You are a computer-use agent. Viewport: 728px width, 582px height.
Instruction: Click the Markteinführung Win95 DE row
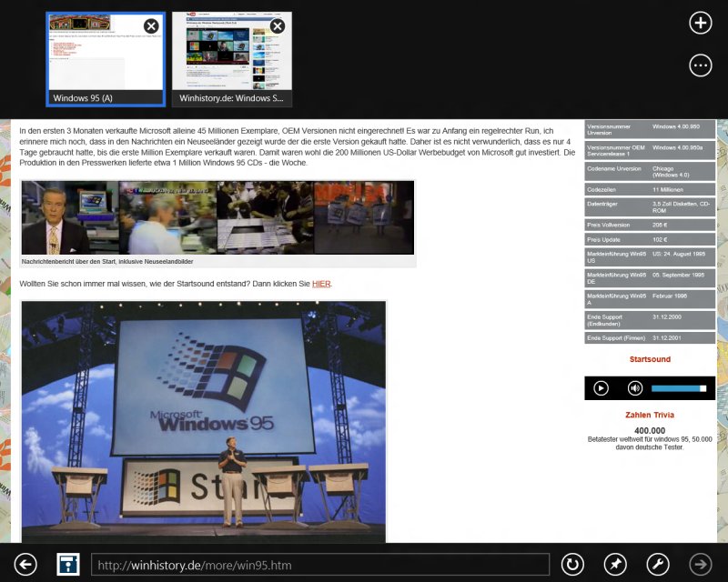(650, 278)
